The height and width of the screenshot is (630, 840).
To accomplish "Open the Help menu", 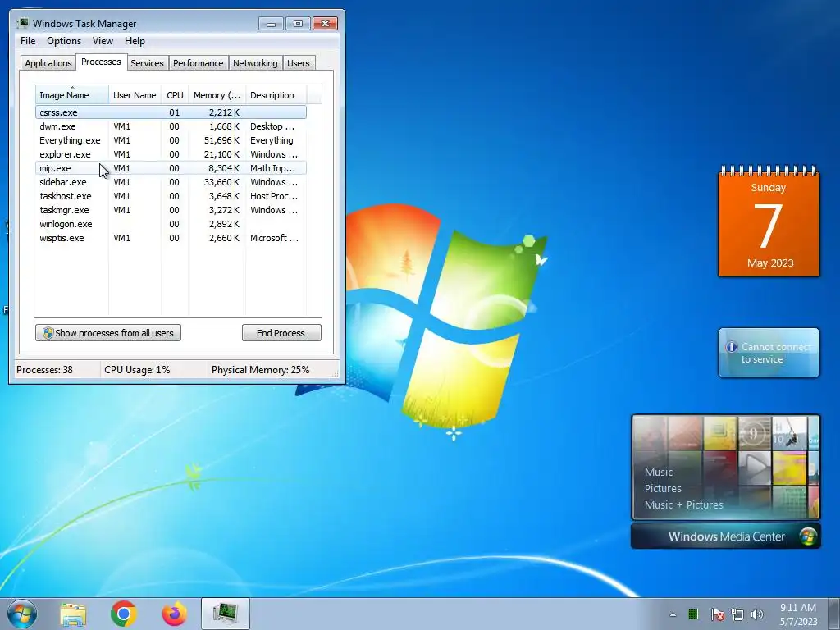I will [135, 41].
